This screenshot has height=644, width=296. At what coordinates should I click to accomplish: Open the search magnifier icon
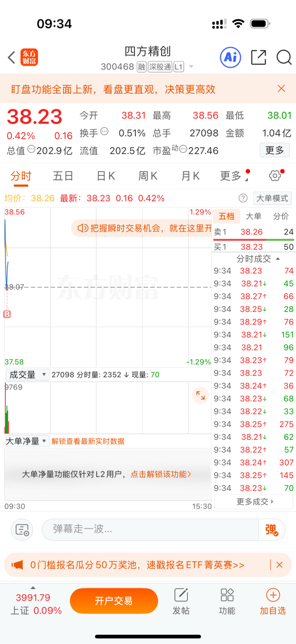284,57
